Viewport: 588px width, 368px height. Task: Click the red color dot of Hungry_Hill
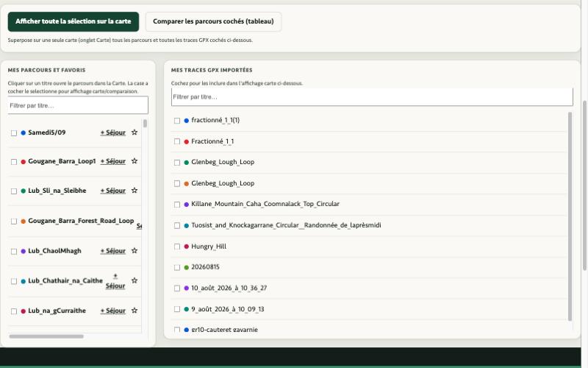pos(187,247)
